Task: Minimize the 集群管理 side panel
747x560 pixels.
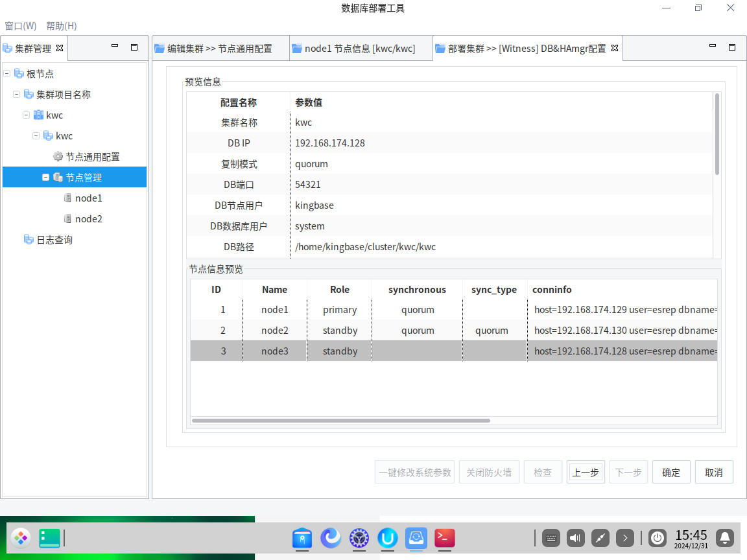Action: point(115,47)
